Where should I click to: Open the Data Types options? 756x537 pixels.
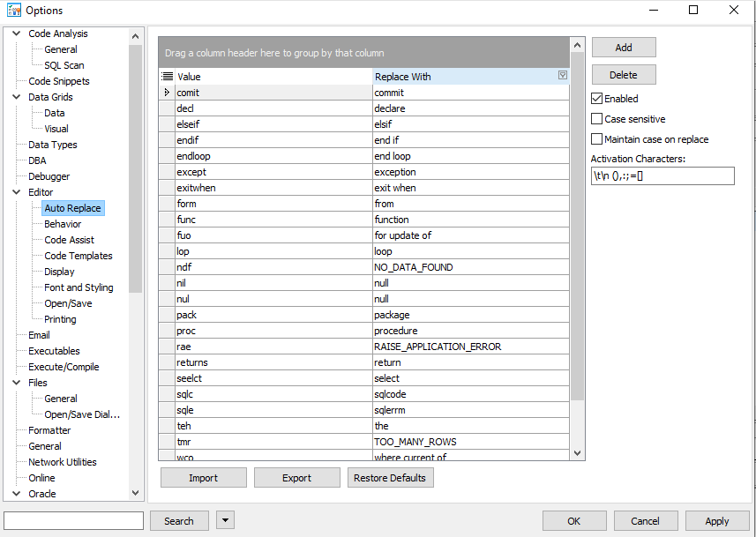tap(53, 145)
